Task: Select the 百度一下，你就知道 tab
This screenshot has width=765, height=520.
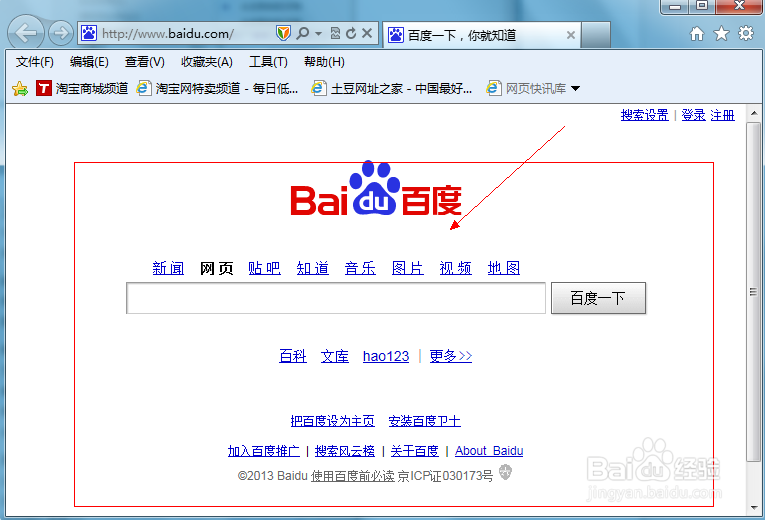Action: pos(482,35)
